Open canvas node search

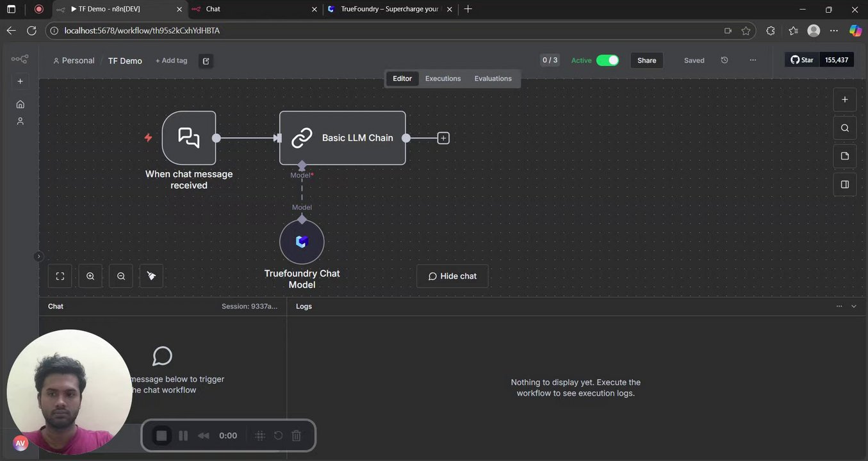(x=845, y=128)
